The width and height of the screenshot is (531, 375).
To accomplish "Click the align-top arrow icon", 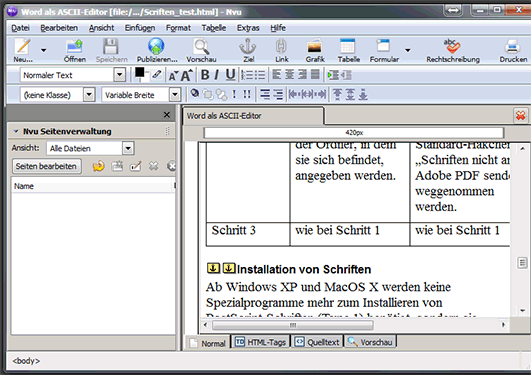I will pos(337,94).
